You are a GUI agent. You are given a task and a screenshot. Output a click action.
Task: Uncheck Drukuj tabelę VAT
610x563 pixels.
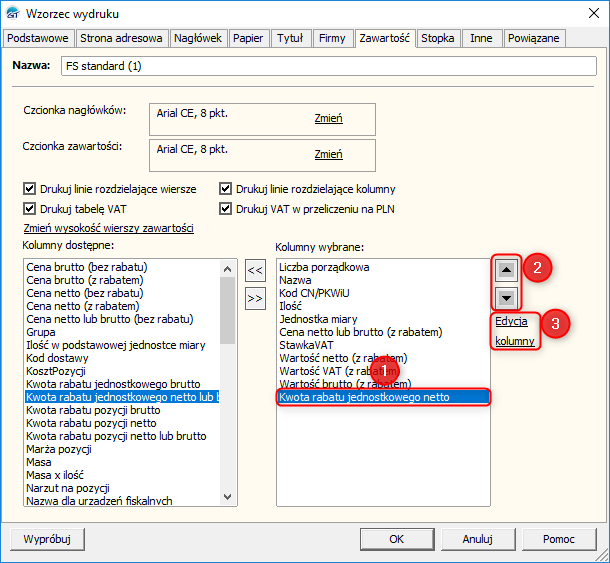[30, 209]
